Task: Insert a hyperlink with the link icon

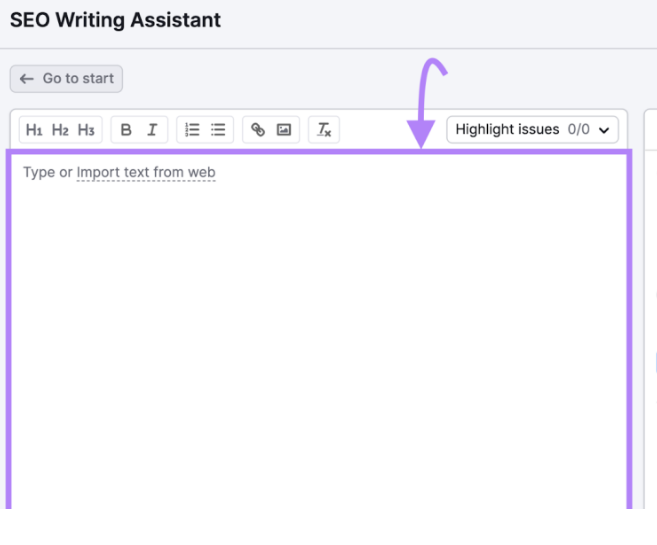Action: point(258,130)
